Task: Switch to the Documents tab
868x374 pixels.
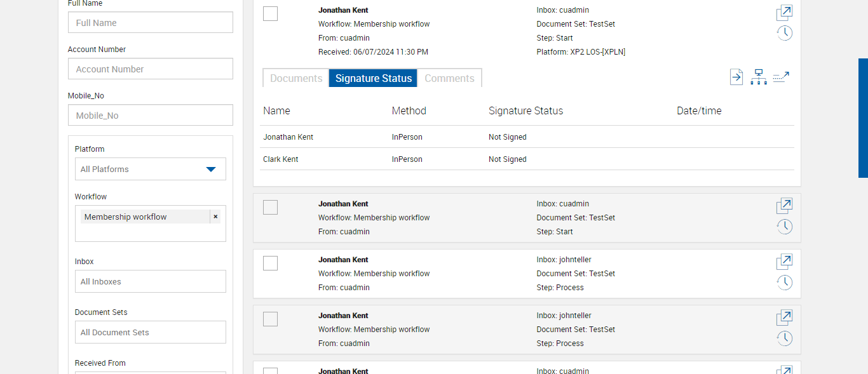Action: [296, 78]
